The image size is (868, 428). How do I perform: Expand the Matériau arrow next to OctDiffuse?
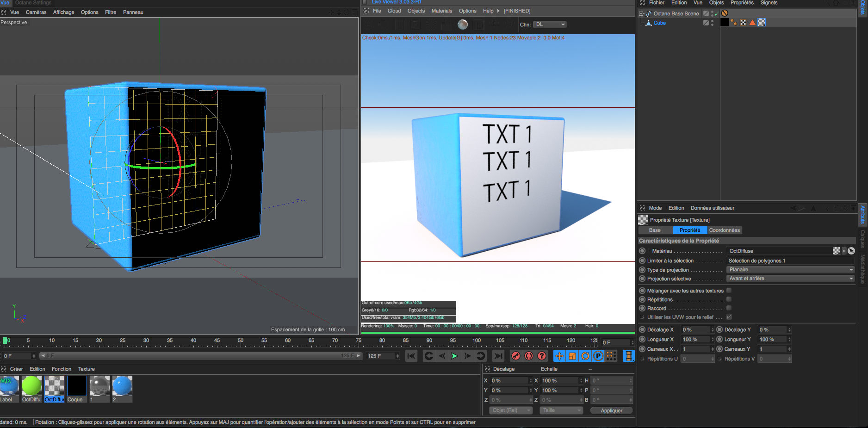[x=844, y=251]
